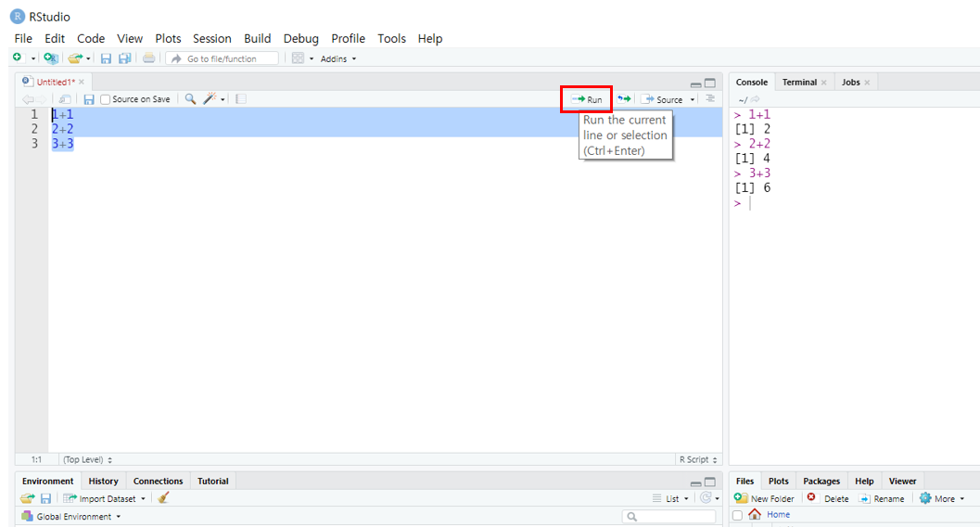The width and height of the screenshot is (980, 527).
Task: Click the Save workspace icon in Environment
Action: point(45,498)
